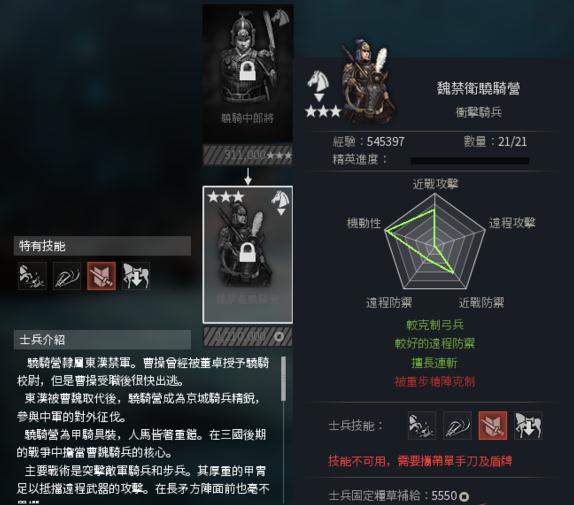574x505 pixels.
Task: Click the cavalry horse-head icon beside unit portrait
Action: pos(318,84)
